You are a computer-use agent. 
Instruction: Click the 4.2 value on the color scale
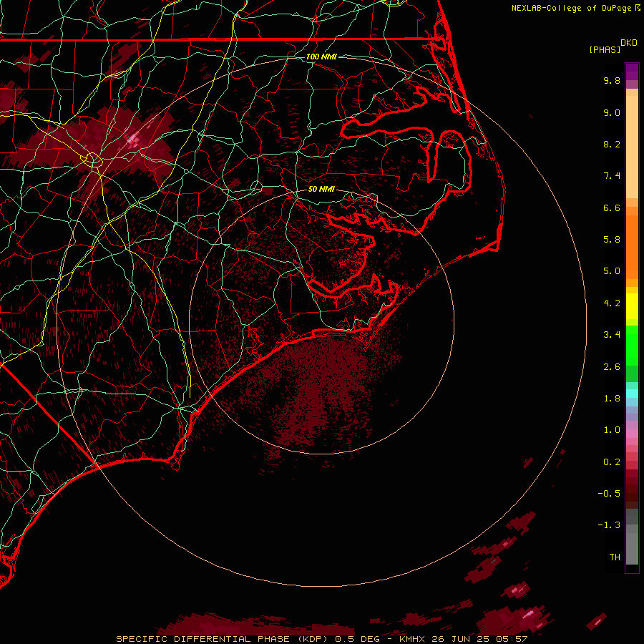[x=612, y=303]
